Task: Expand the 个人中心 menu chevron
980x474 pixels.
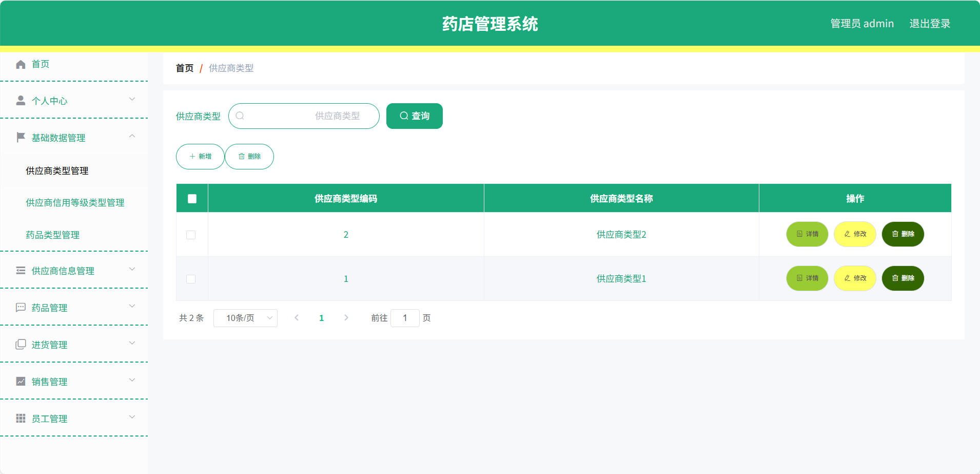Action: 132,99
